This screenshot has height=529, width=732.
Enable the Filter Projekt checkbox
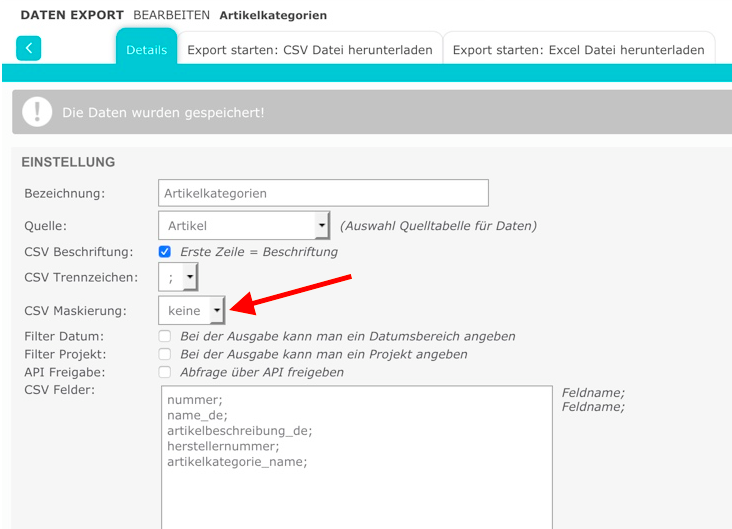click(x=165, y=354)
